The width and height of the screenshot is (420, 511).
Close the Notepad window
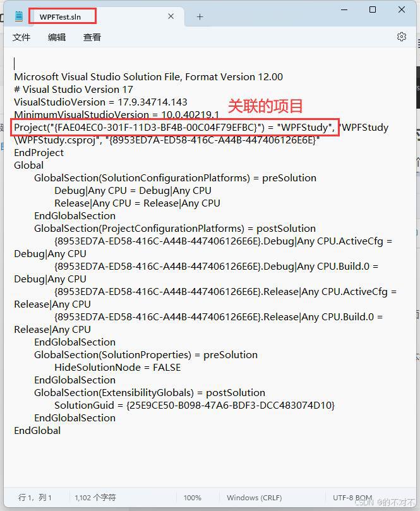[x=402, y=9]
